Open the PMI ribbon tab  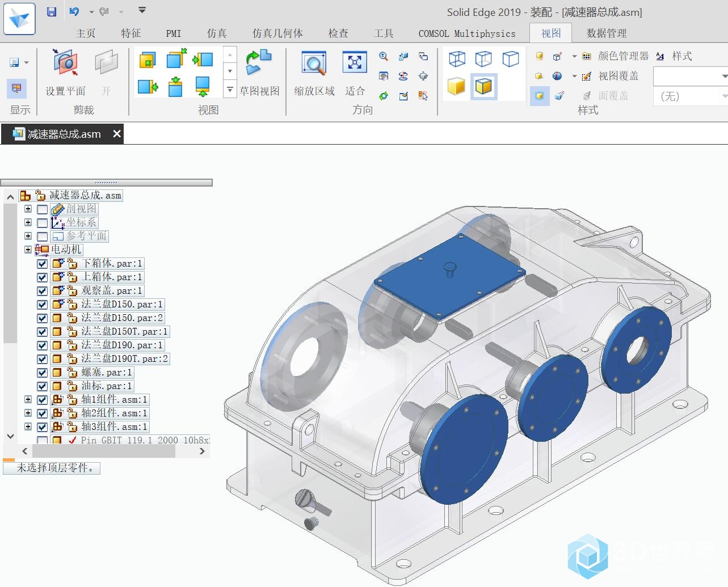[x=174, y=33]
